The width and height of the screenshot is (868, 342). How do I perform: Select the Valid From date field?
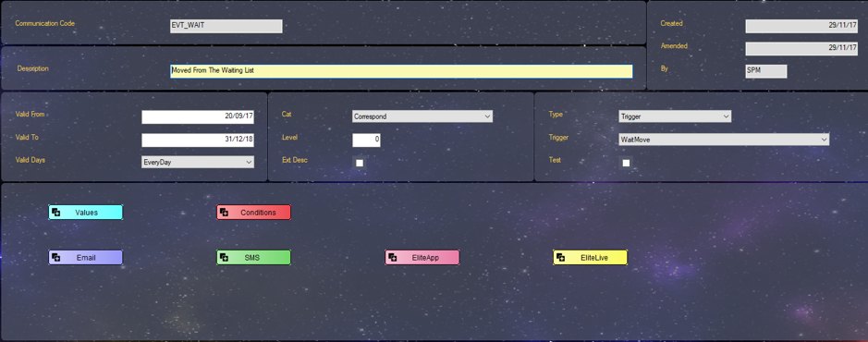[x=198, y=116]
